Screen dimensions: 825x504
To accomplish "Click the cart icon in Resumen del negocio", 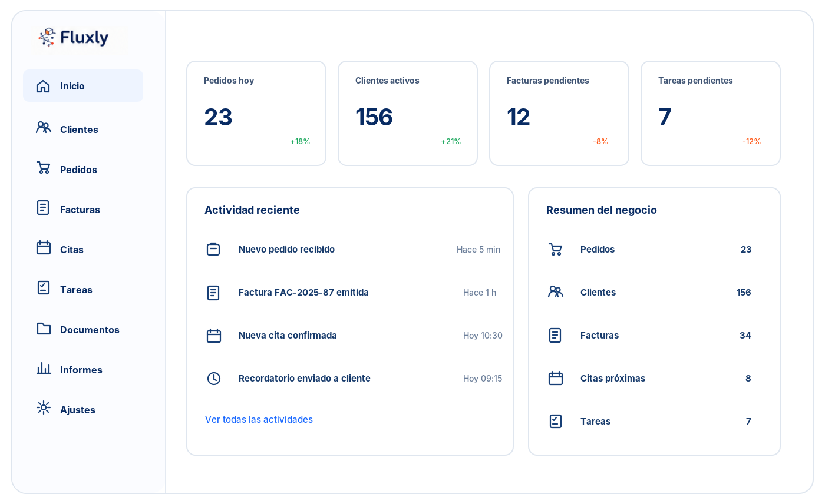I will (x=555, y=249).
